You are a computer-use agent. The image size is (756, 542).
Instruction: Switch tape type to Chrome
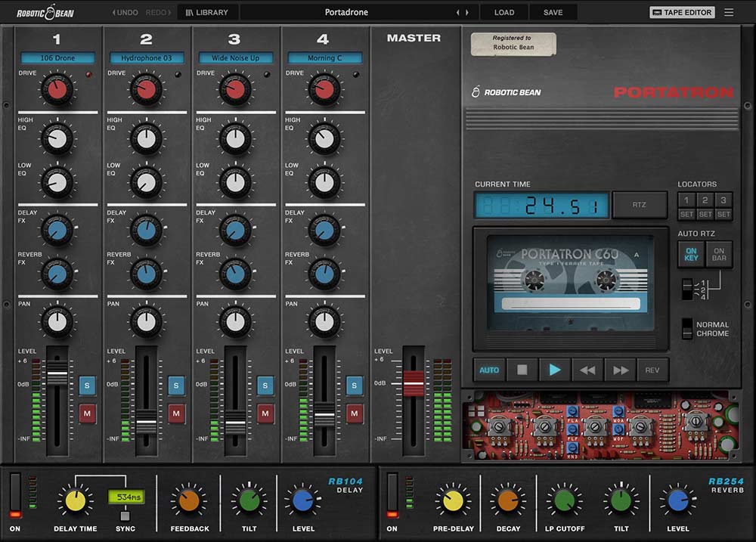click(686, 333)
